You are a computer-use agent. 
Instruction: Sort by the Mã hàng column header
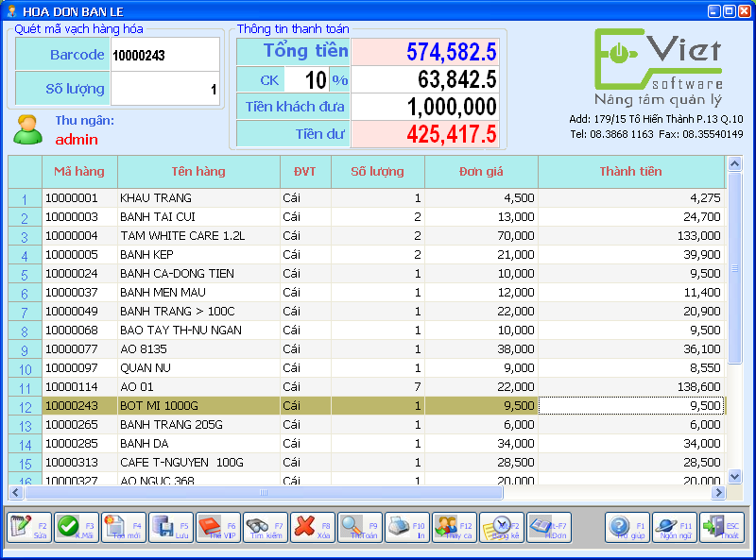point(79,172)
